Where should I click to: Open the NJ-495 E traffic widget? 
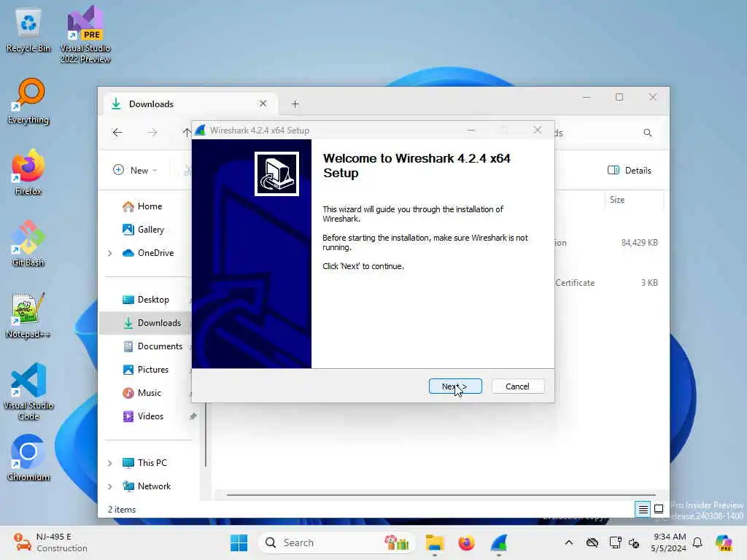(50, 542)
